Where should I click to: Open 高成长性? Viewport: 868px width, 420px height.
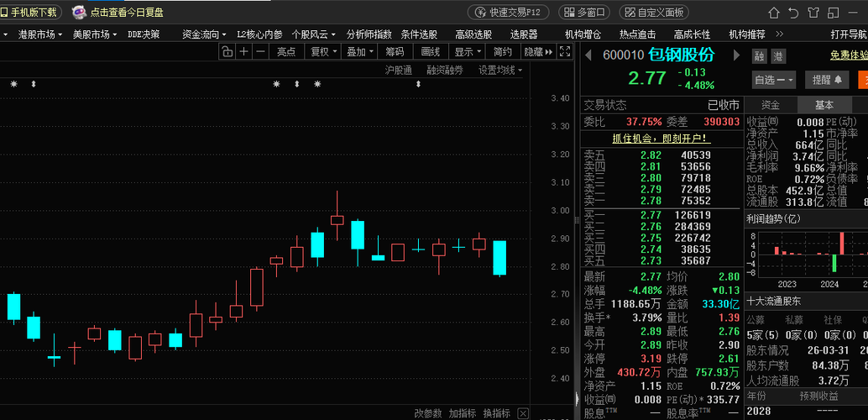click(x=692, y=34)
